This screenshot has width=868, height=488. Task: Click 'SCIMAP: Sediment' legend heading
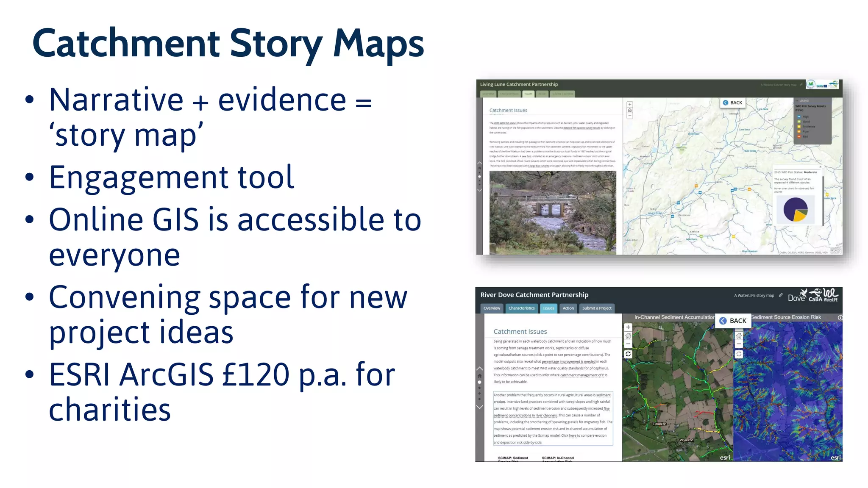[x=513, y=458]
